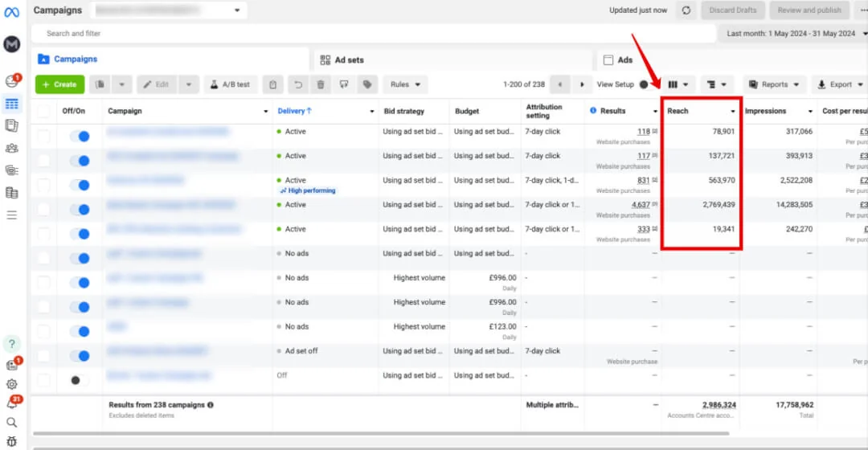Toggle off campaign with reach 19,341
Viewport: 868px width, 450px height.
(80, 234)
